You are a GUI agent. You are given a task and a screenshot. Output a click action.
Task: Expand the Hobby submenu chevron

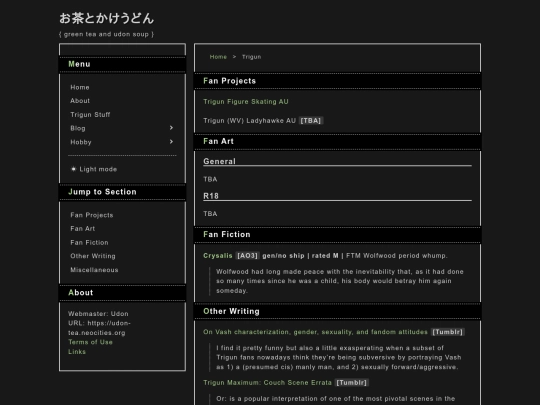tap(171, 142)
